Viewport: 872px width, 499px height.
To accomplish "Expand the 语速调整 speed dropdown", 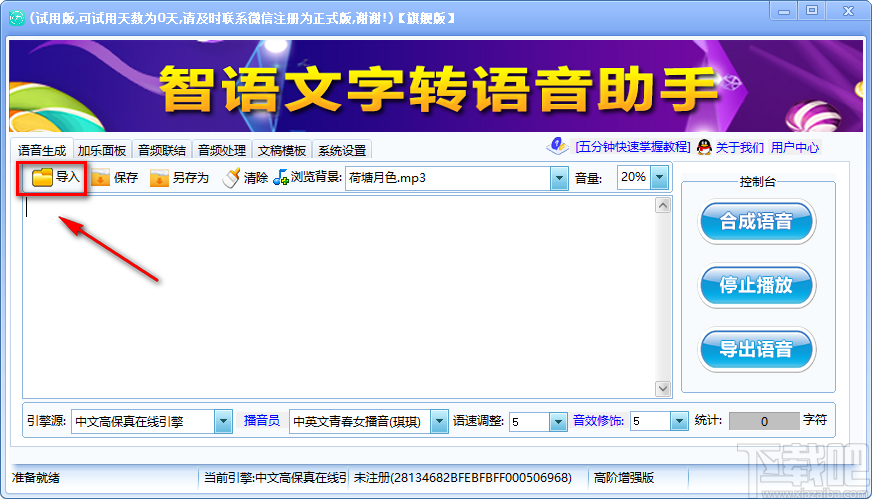I will point(558,422).
